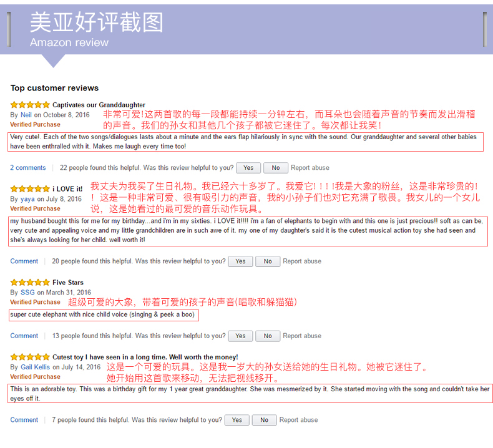Click the five-star rating on Neil's review
493x448 pixels.
(30, 105)
